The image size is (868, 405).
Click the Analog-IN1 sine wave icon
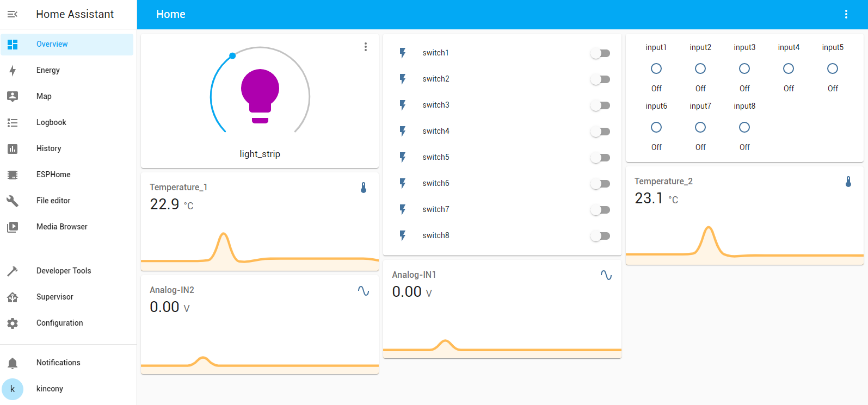point(606,276)
